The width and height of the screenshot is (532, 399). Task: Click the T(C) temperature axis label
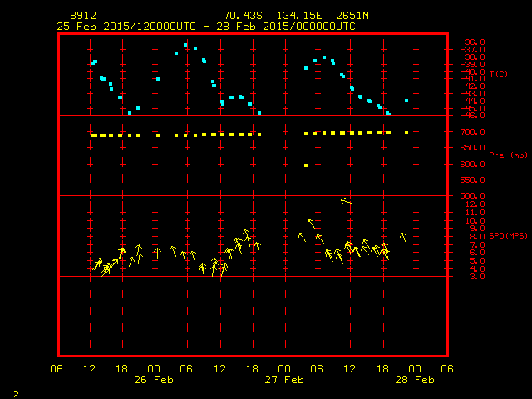click(x=499, y=74)
